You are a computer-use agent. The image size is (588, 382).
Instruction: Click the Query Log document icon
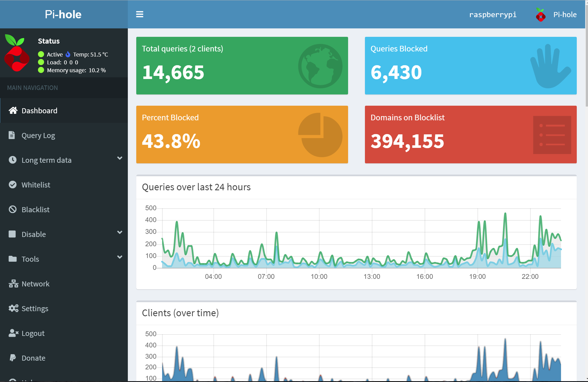(x=12, y=135)
